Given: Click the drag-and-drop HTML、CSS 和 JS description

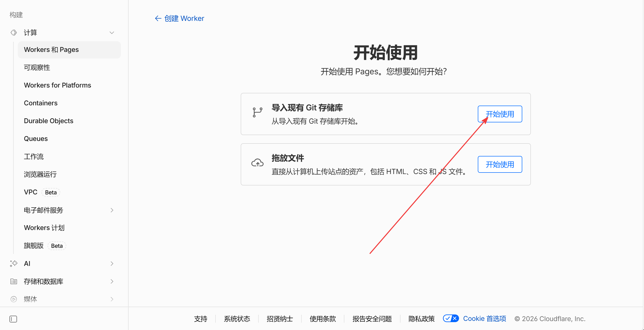Looking at the screenshot, I should [x=370, y=171].
